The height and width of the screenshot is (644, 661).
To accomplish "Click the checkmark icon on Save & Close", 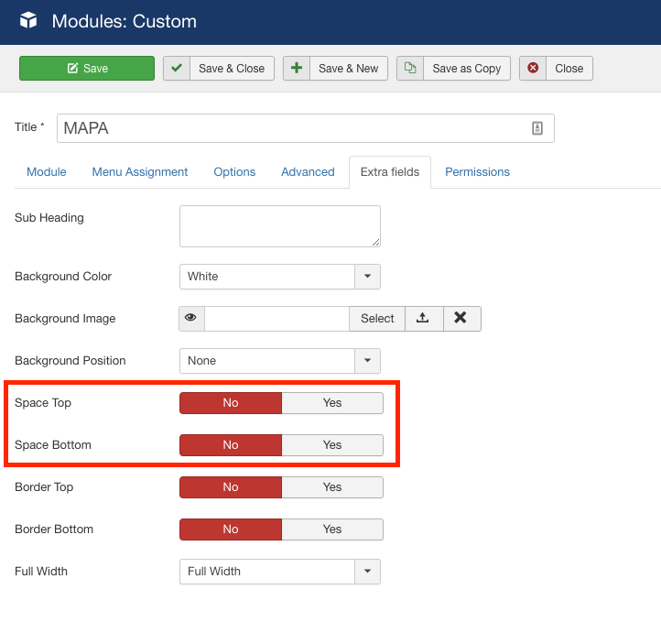I will point(177,69).
